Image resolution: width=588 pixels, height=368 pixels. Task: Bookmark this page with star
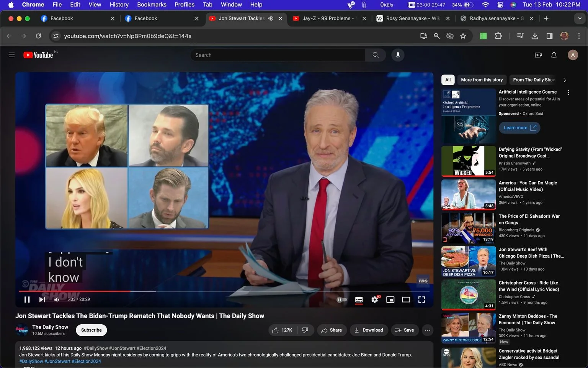tap(463, 36)
